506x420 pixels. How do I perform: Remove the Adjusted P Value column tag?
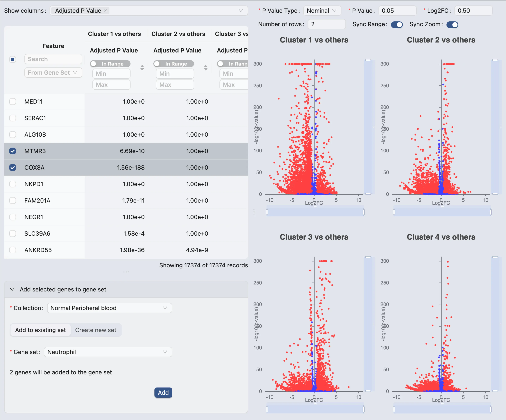click(105, 11)
